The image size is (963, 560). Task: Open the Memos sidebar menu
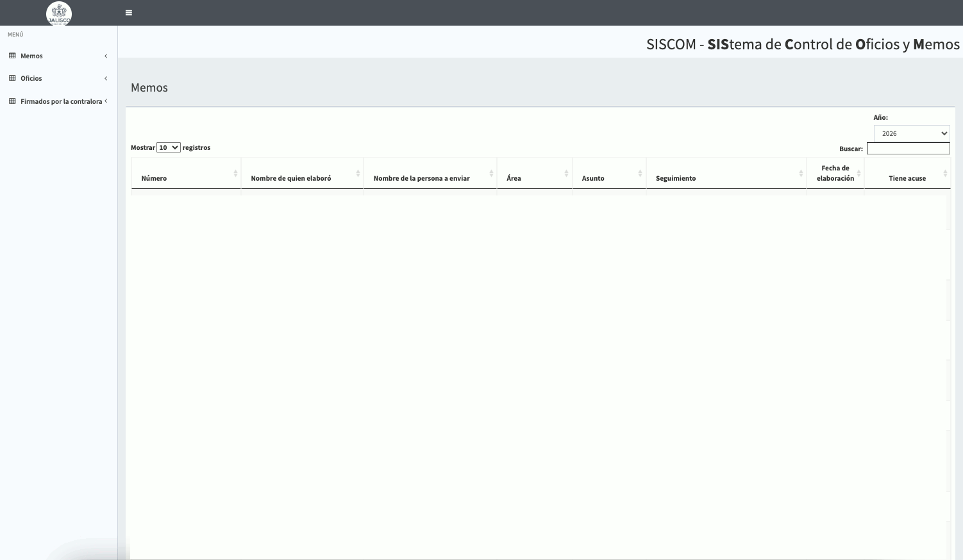tap(58, 56)
